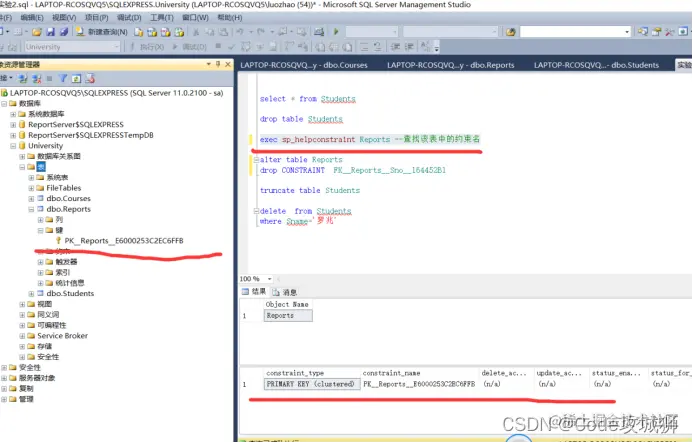Screen dimensions: 693x443
Task: Collapse the delete from Students code block
Action: [256, 211]
